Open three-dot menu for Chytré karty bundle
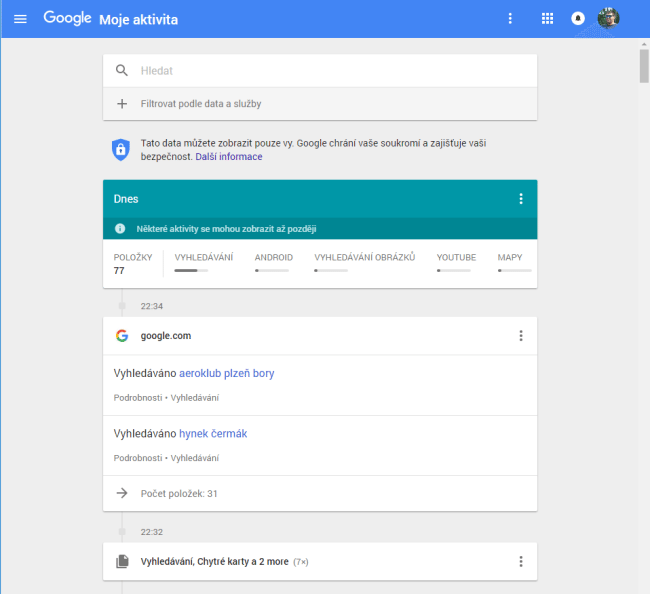Viewport: 650px width, 594px height. pyautogui.click(x=521, y=562)
